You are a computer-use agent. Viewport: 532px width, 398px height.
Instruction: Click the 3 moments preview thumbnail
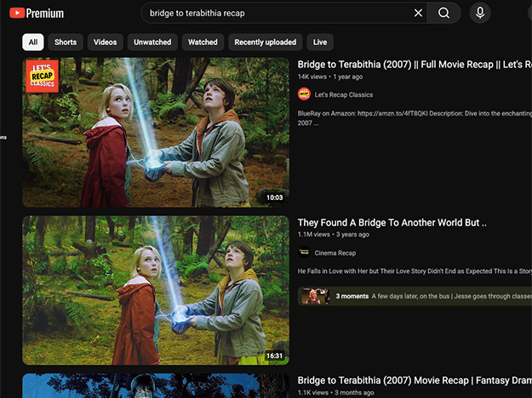[314, 296]
